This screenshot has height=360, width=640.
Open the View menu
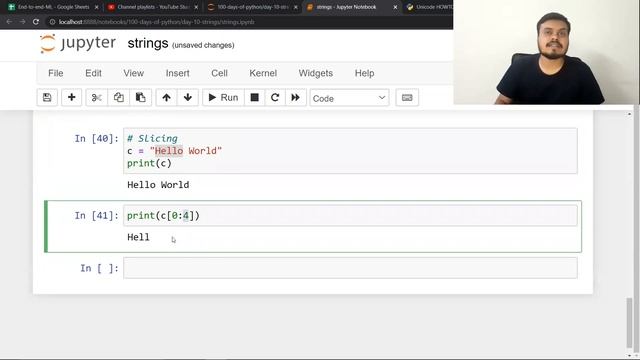[x=133, y=73]
